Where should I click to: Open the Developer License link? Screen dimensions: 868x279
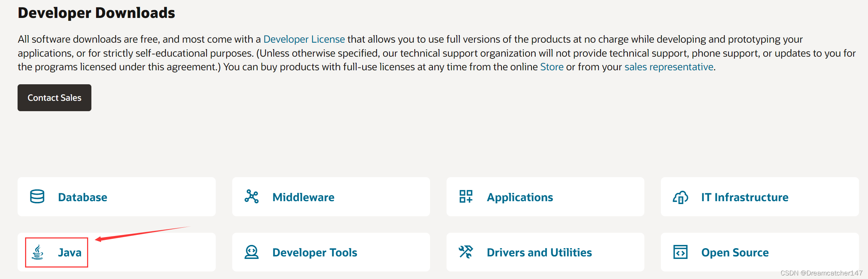point(304,39)
